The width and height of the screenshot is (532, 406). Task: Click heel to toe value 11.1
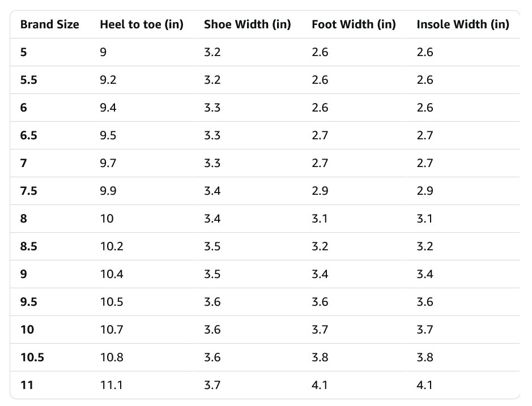[x=112, y=385]
